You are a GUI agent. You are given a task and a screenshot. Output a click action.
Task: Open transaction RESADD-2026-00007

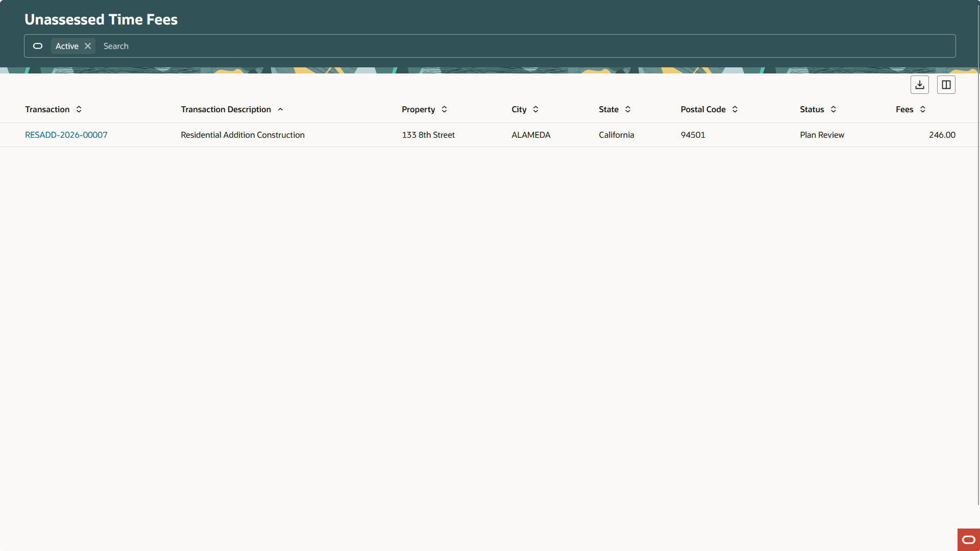pyautogui.click(x=66, y=135)
